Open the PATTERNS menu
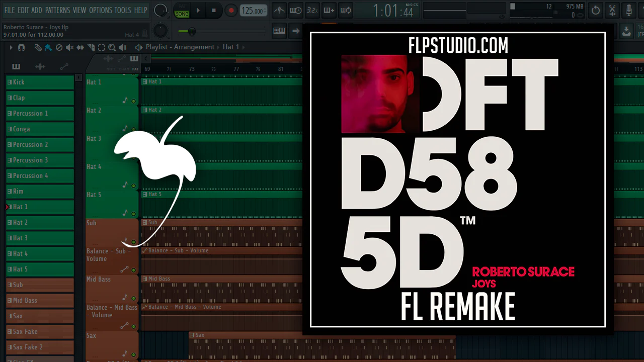This screenshot has width=644, height=362. pos(57,10)
